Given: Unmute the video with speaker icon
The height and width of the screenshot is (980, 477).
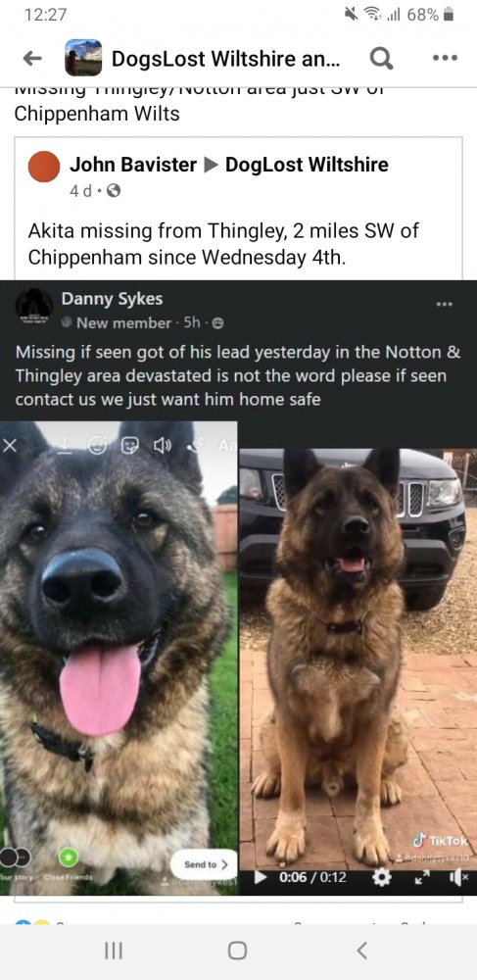Looking at the screenshot, I should (x=457, y=878).
